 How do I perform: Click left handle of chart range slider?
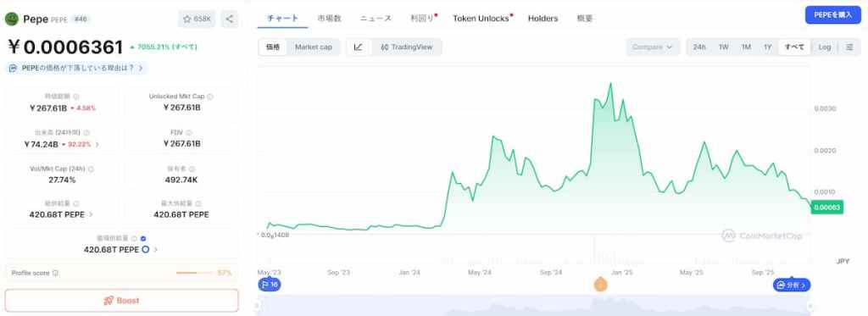(x=257, y=306)
